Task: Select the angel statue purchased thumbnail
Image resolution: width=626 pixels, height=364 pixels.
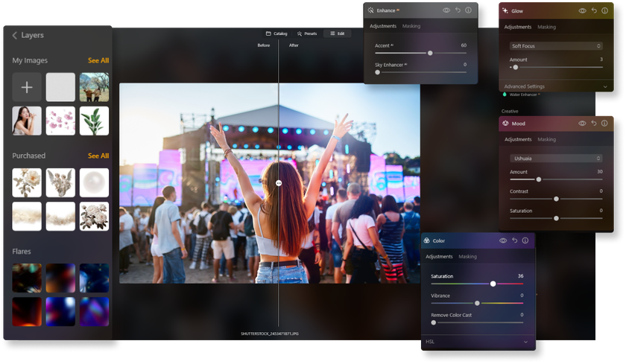Action: [x=60, y=182]
